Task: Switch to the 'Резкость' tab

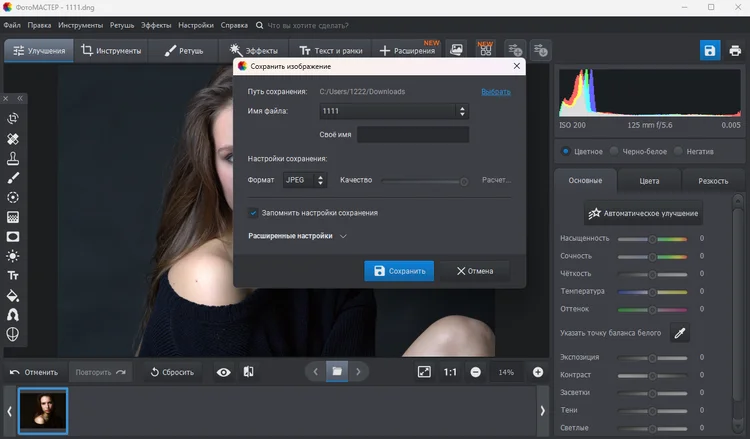Action: point(713,181)
